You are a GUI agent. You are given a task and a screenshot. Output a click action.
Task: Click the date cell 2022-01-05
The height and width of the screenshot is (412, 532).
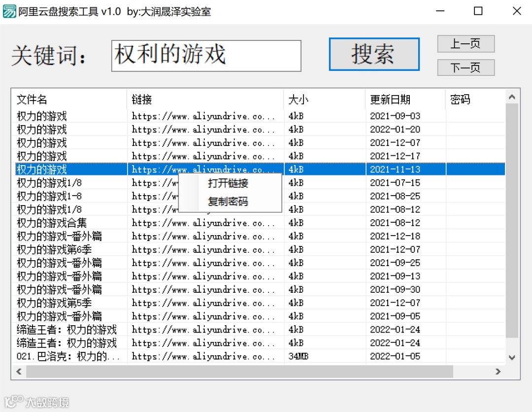pos(395,356)
